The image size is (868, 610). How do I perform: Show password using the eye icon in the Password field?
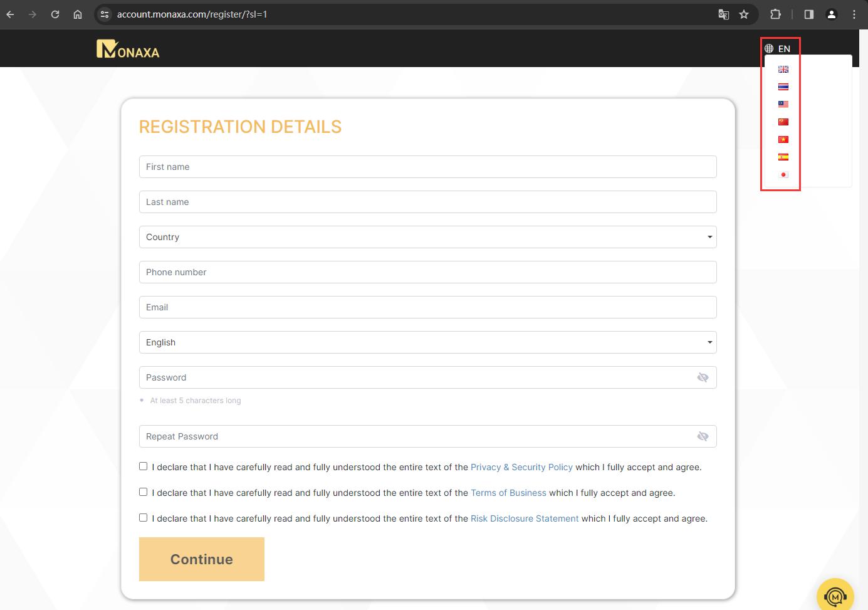pyautogui.click(x=703, y=377)
